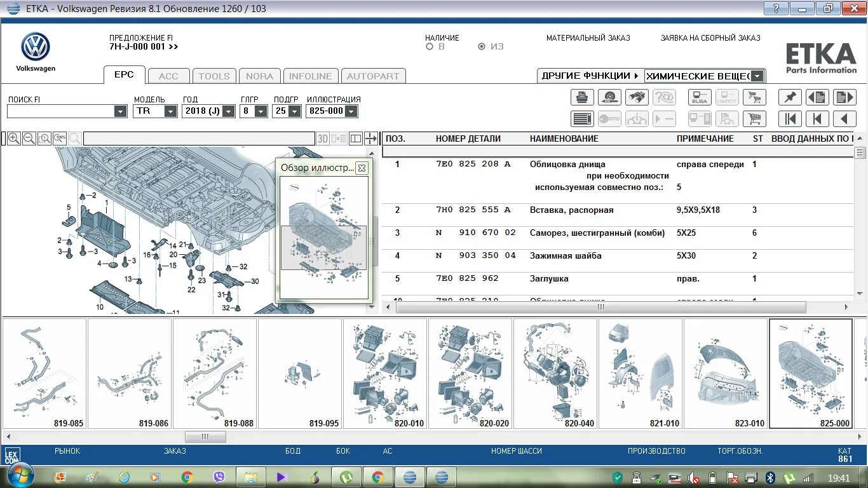The image size is (868, 488).
Task: Open Viber from the taskbar
Action: pyautogui.click(x=219, y=477)
